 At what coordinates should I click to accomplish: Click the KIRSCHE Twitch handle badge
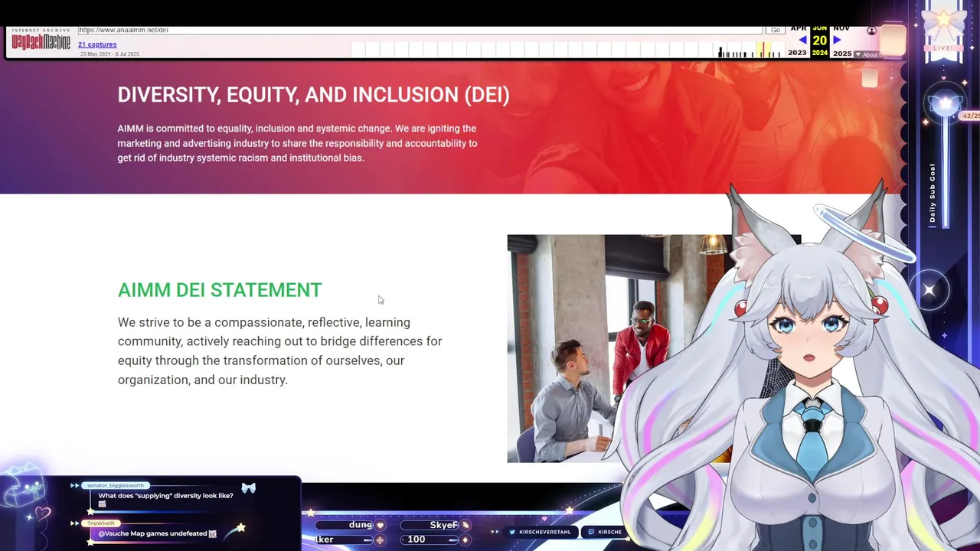[x=604, y=532]
